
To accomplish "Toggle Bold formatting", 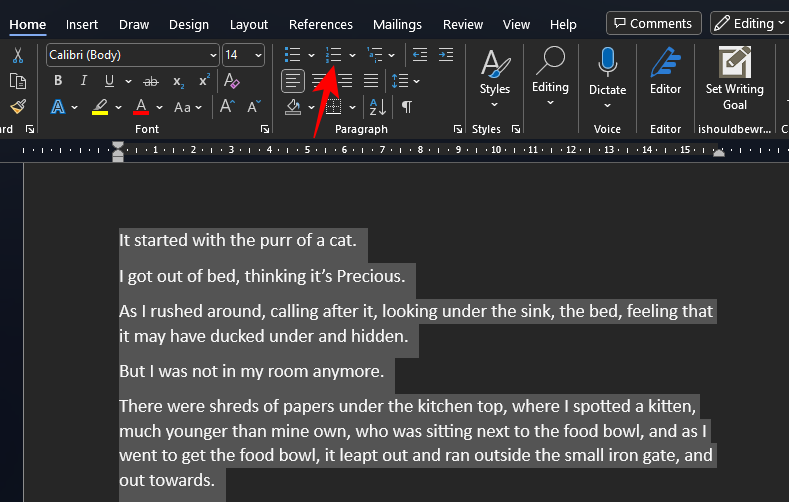I will click(x=58, y=80).
